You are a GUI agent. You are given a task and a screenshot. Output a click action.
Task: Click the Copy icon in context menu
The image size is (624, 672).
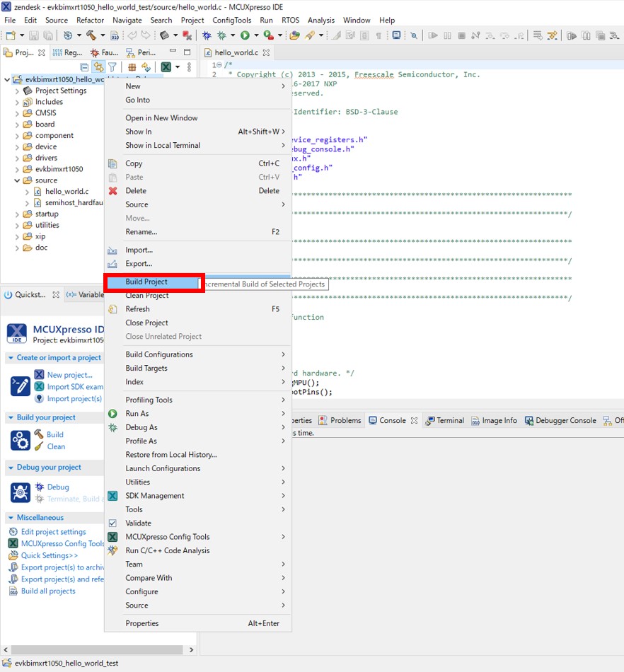(112, 163)
